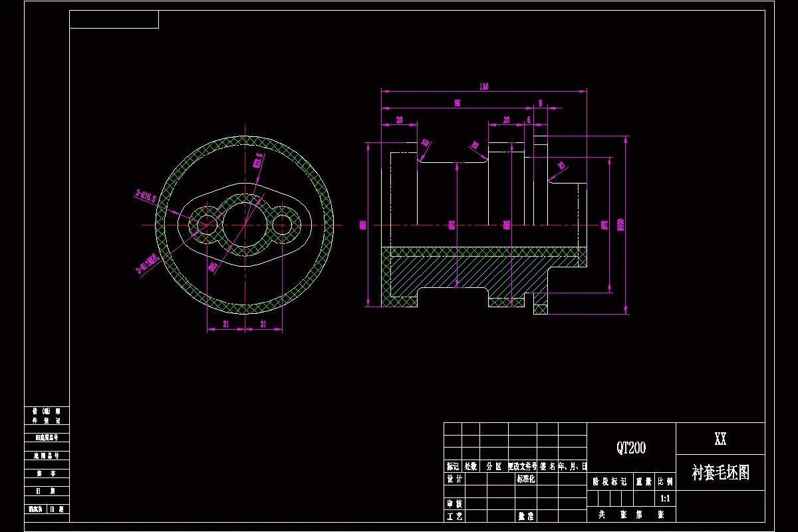
Task: Select the "旧底图总号" side table cell
Action: pyautogui.click(x=47, y=438)
